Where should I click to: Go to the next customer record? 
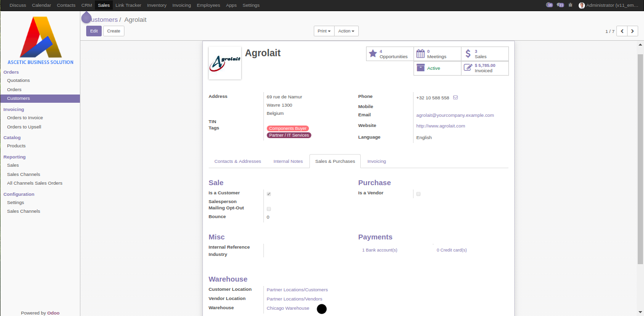pyautogui.click(x=633, y=31)
